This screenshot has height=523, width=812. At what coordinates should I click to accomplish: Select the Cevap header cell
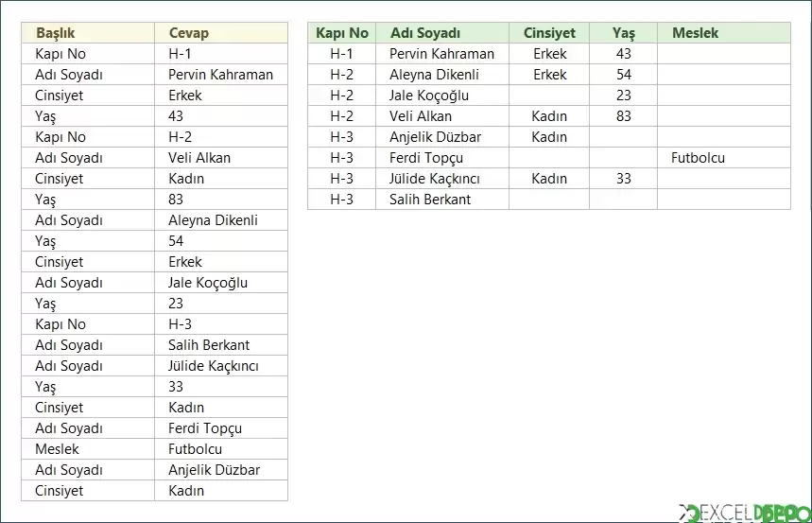(x=221, y=33)
